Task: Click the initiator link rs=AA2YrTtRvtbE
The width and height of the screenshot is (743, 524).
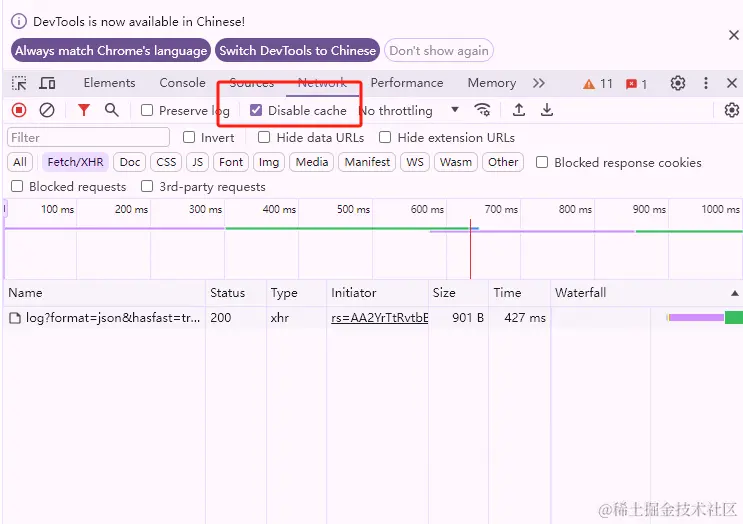Action: click(380, 317)
